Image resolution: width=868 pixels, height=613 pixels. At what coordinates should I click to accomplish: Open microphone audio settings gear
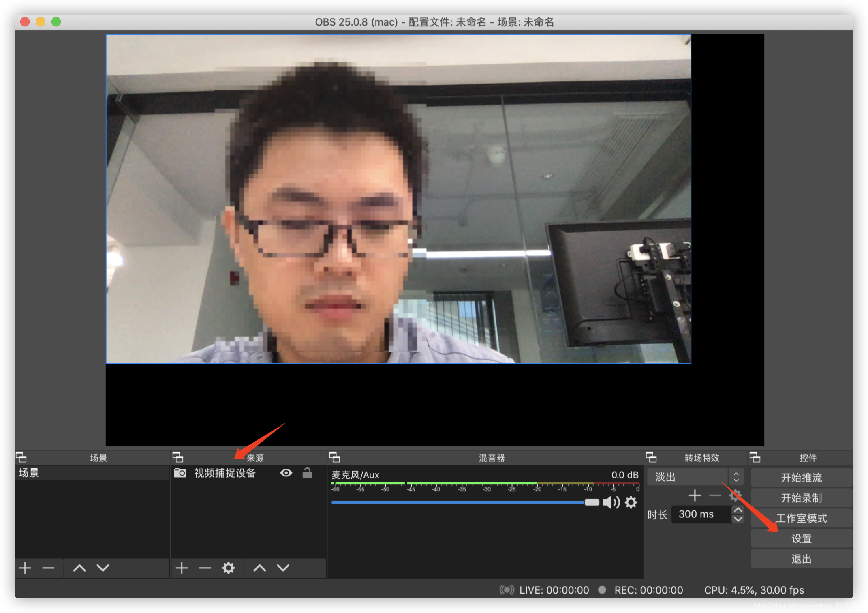(x=631, y=503)
